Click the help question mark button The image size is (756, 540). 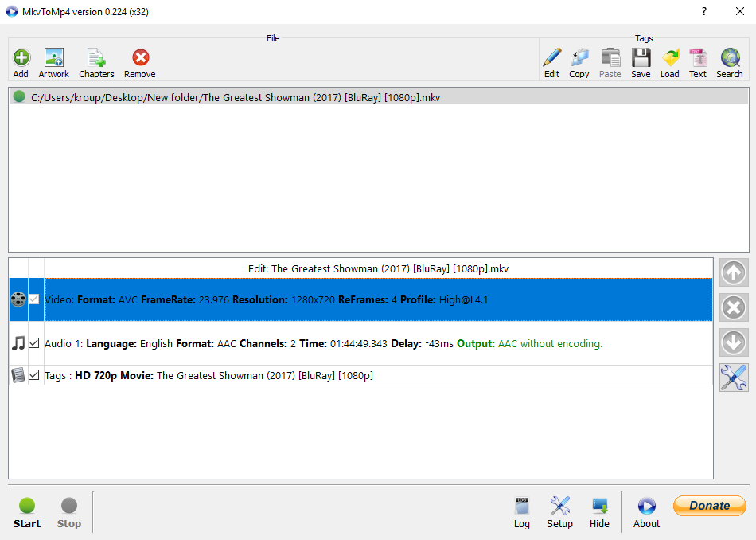pos(704,11)
